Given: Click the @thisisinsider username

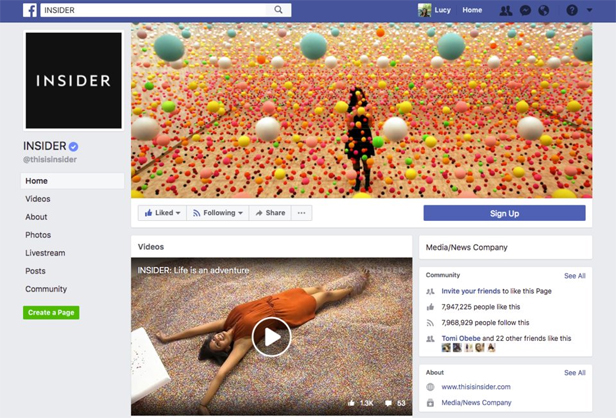Looking at the screenshot, I should pyautogui.click(x=50, y=160).
